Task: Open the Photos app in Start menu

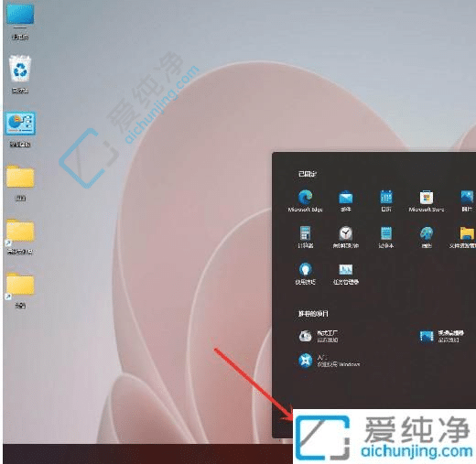Action: (467, 200)
